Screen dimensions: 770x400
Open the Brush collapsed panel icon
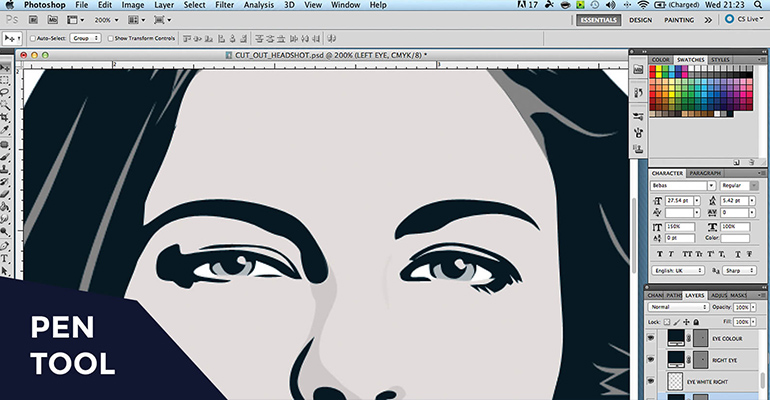(638, 132)
